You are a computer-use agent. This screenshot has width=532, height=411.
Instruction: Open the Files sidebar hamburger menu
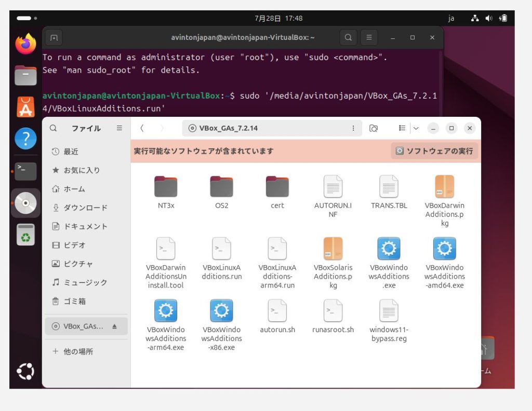pyautogui.click(x=119, y=128)
